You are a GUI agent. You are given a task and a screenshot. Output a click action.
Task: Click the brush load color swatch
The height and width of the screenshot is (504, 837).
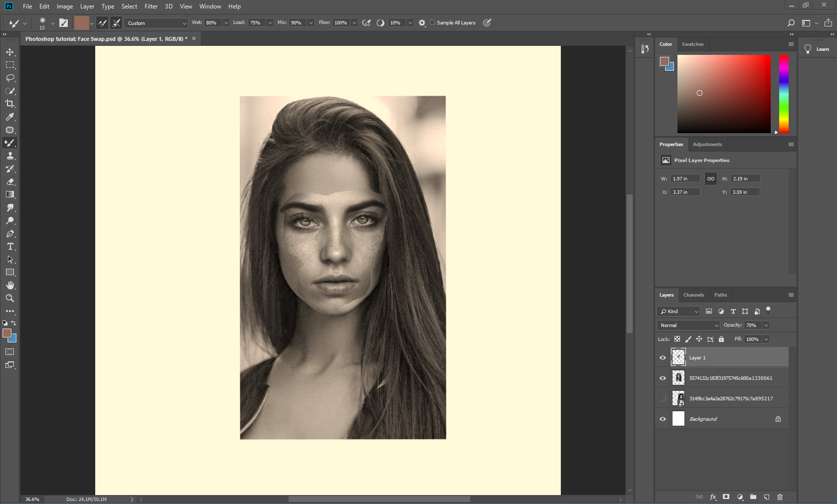81,23
